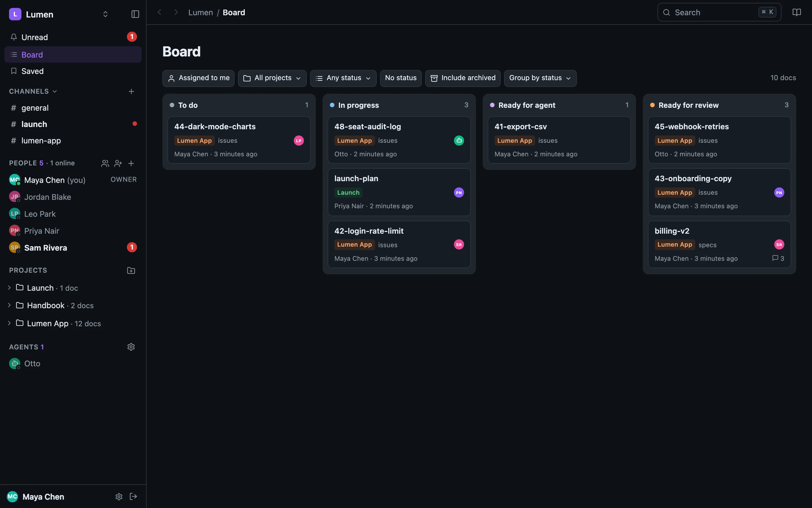Click the Search input field
812x508 pixels.
tap(719, 12)
